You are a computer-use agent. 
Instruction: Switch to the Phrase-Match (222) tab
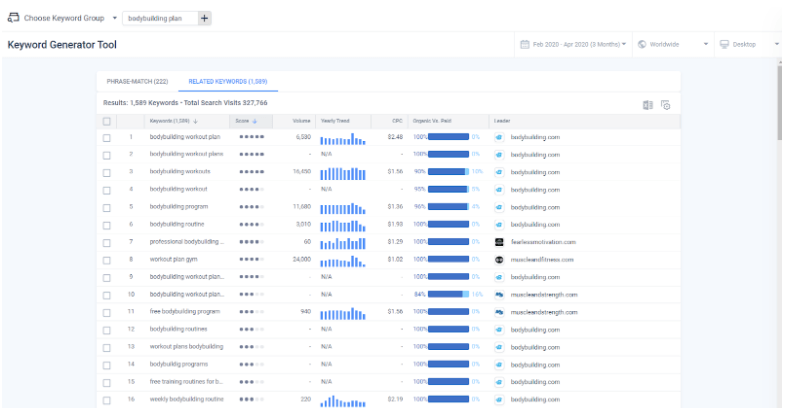137,81
